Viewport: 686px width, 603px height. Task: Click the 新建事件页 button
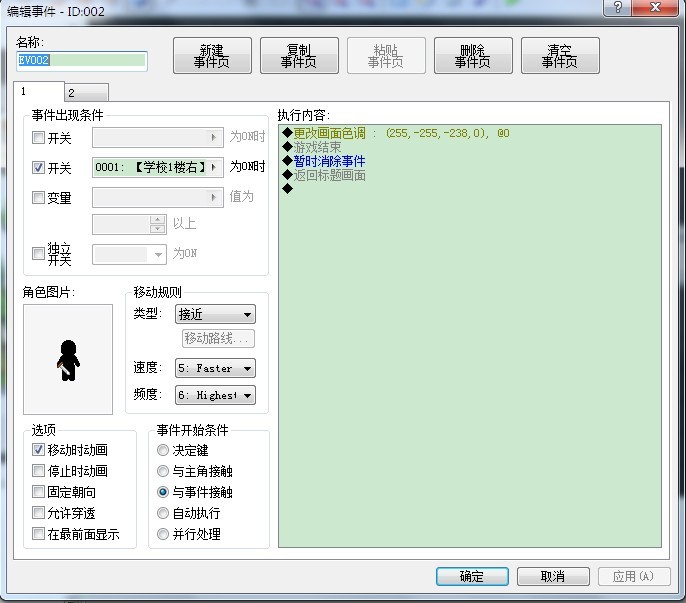(212, 56)
